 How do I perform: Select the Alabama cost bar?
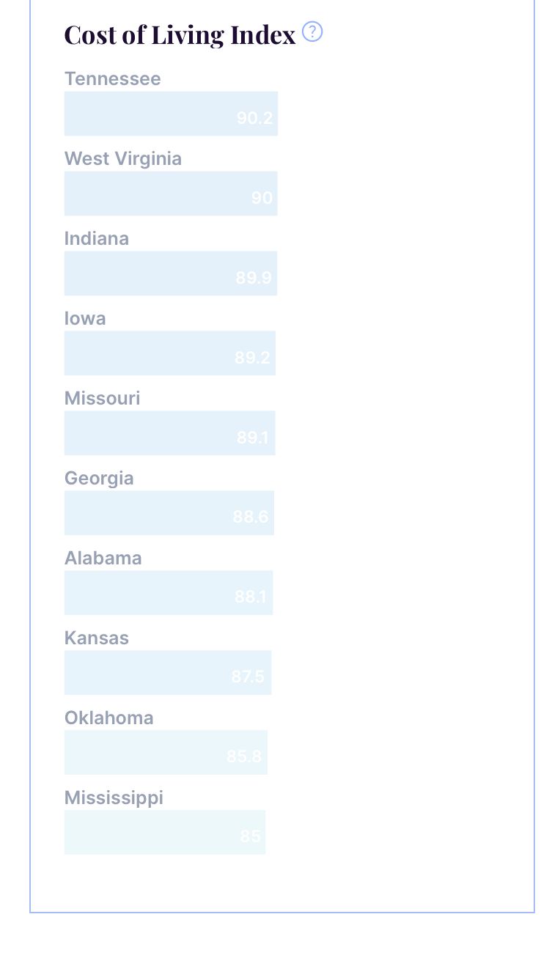[x=169, y=593]
